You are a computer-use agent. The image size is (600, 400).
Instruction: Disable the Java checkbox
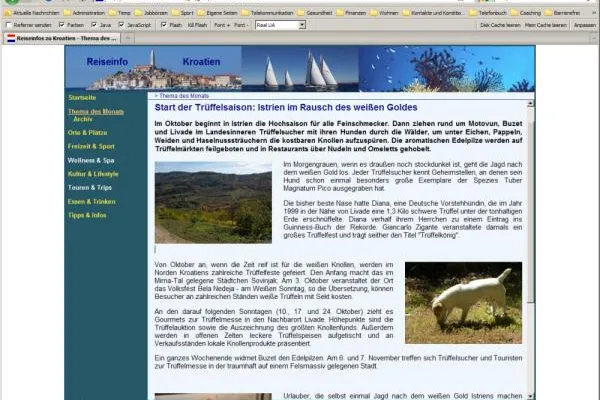tap(94, 25)
